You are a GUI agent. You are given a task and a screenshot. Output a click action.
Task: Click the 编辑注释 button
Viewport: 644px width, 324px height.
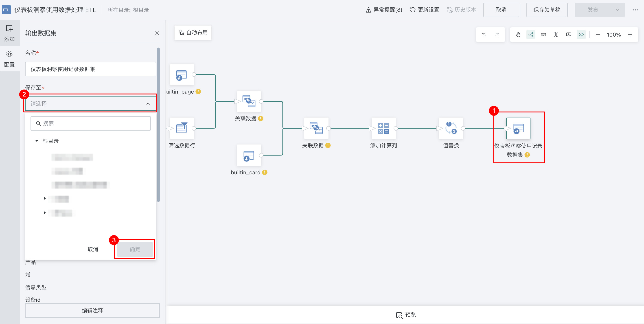92,311
